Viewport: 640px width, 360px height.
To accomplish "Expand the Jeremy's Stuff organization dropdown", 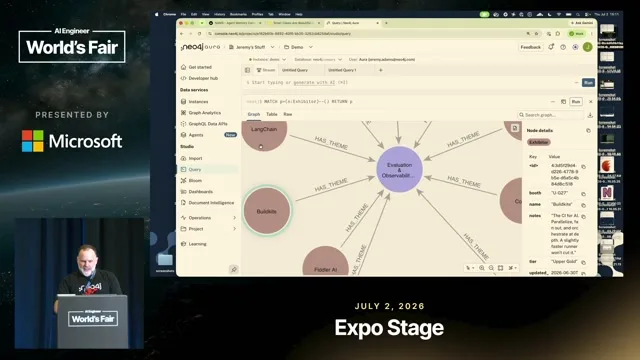I will click(273, 47).
